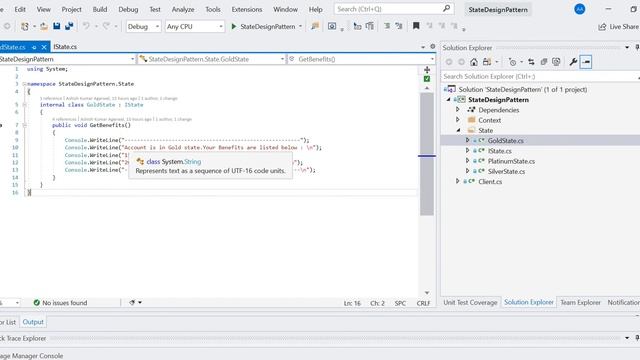The image size is (640, 360).
Task: Click the Open File folder toolbar icon
Action: coord(44,27)
